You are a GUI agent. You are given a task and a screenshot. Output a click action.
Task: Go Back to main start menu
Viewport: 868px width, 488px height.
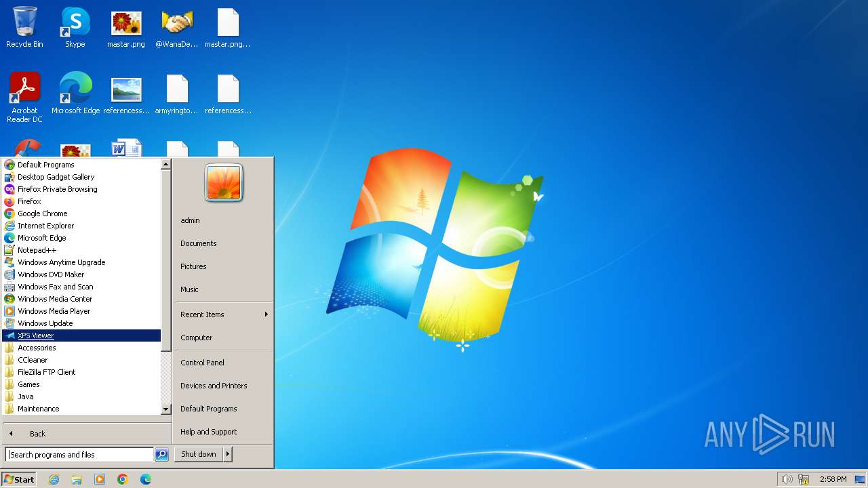click(x=87, y=434)
